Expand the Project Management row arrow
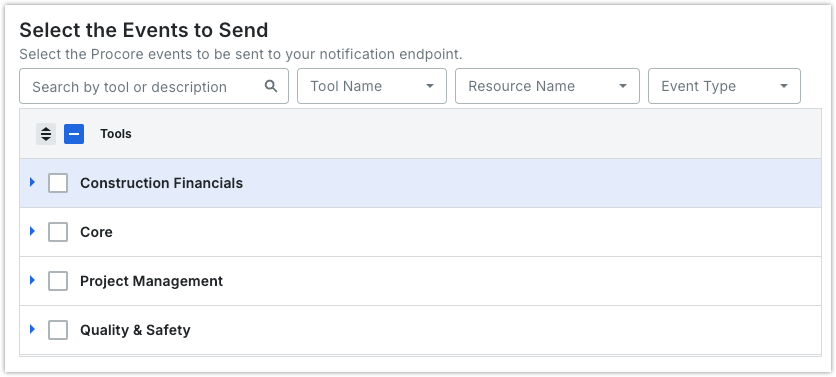Viewport: 836px width, 377px height. tap(33, 280)
